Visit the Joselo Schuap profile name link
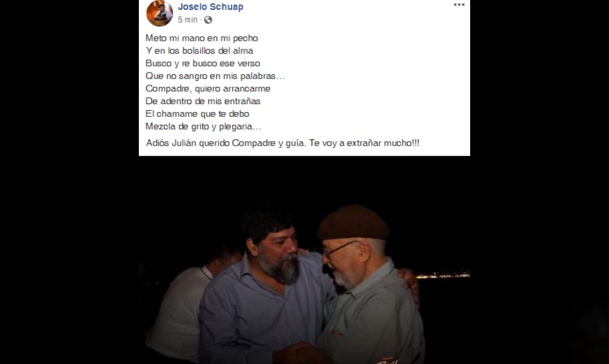This screenshot has height=364, width=609. (x=211, y=7)
